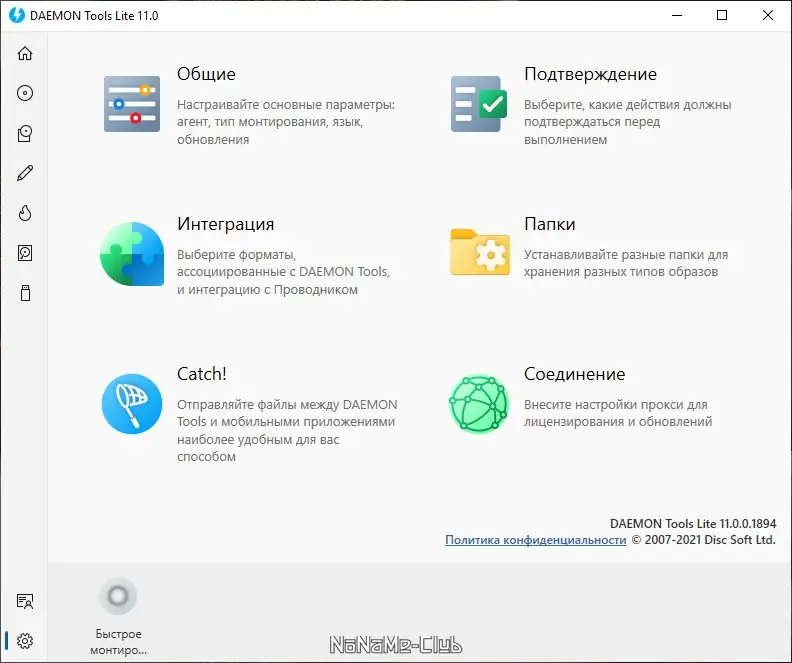
Task: Open the Соединение settings heading
Action: 574,374
